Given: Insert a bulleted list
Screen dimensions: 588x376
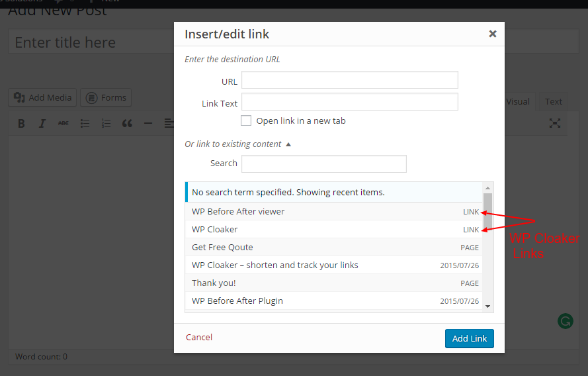Looking at the screenshot, I should [85, 123].
